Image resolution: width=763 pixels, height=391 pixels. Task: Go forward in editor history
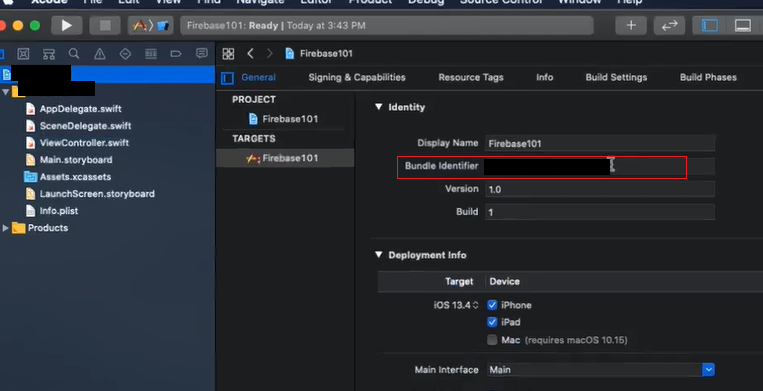(270, 53)
